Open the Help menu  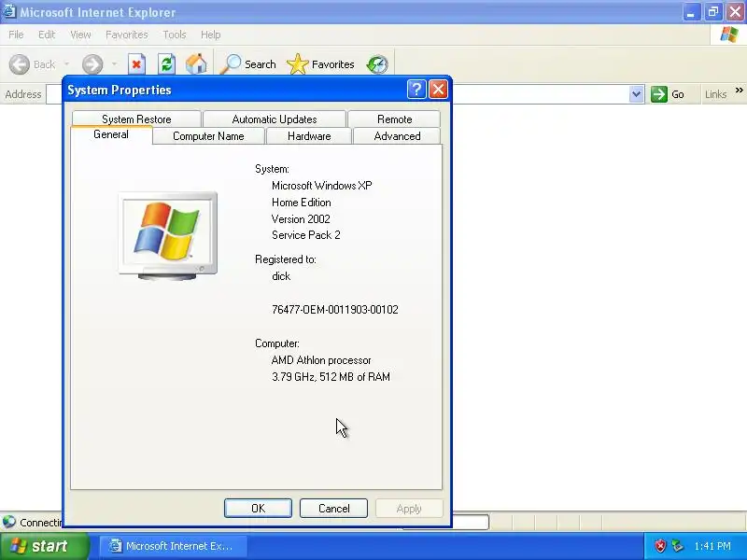click(211, 35)
